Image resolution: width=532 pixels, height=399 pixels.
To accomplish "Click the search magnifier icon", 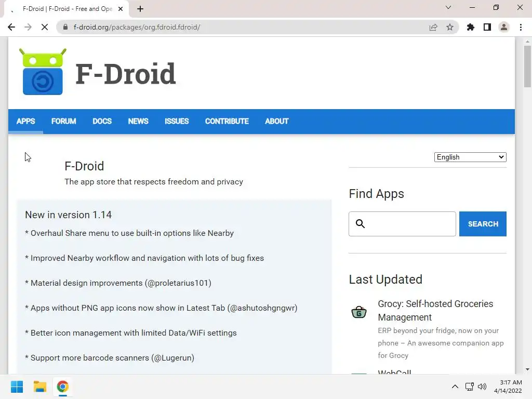I will [361, 223].
